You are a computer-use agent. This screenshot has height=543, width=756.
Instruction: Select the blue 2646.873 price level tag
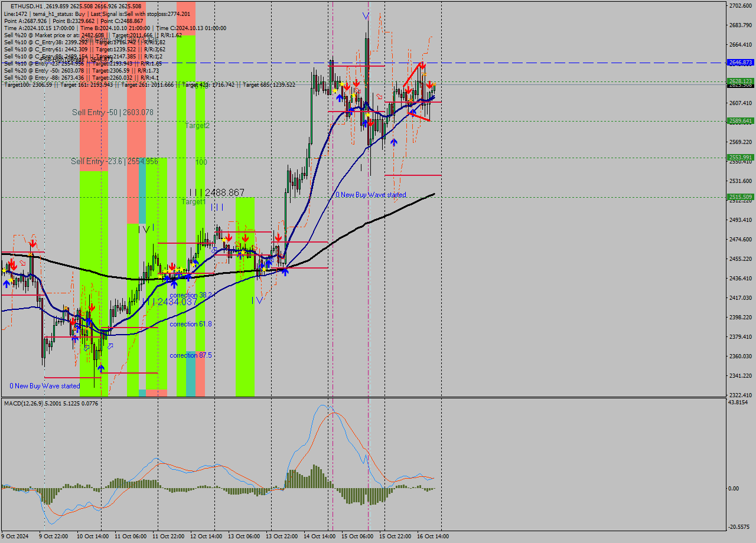click(740, 63)
